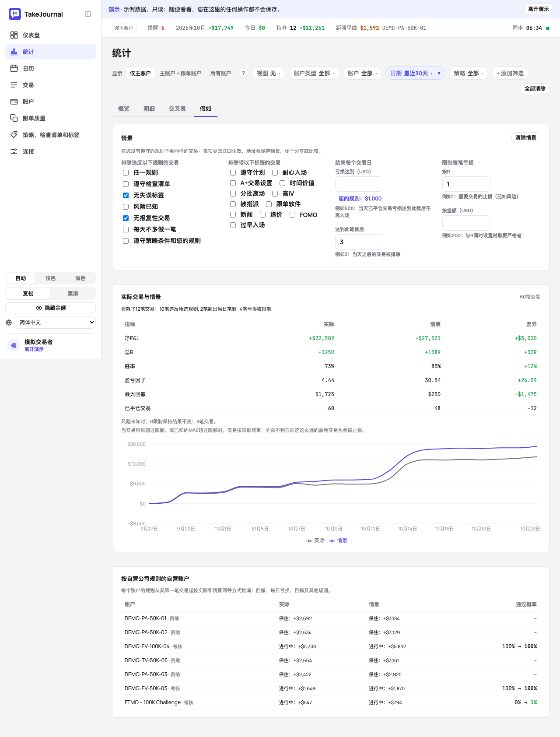Select the 假如 tab
The image size is (560, 737).
[206, 109]
